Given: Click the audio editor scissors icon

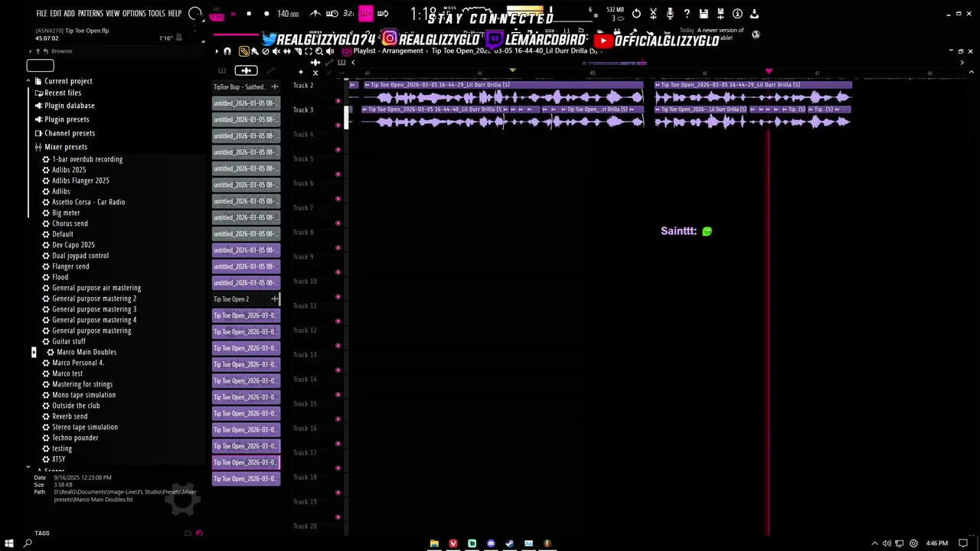Looking at the screenshot, I should [x=653, y=14].
